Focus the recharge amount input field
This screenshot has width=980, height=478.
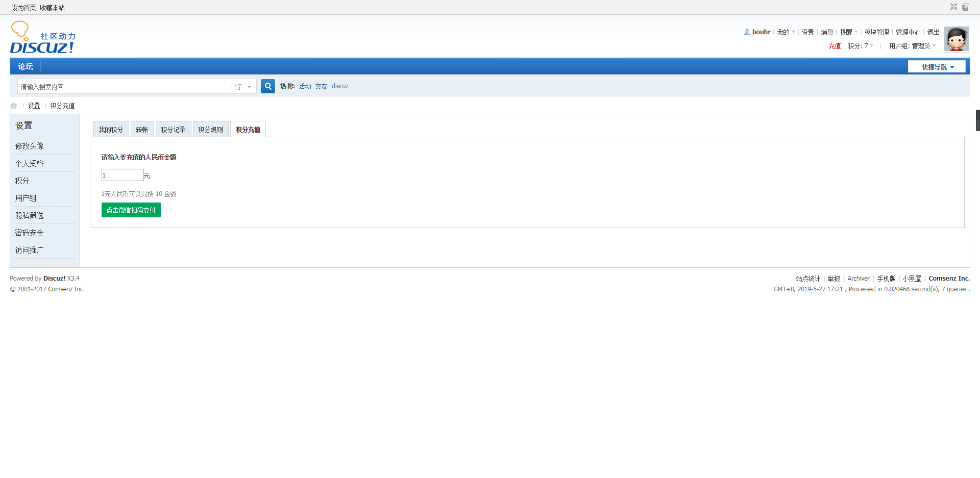coord(122,175)
